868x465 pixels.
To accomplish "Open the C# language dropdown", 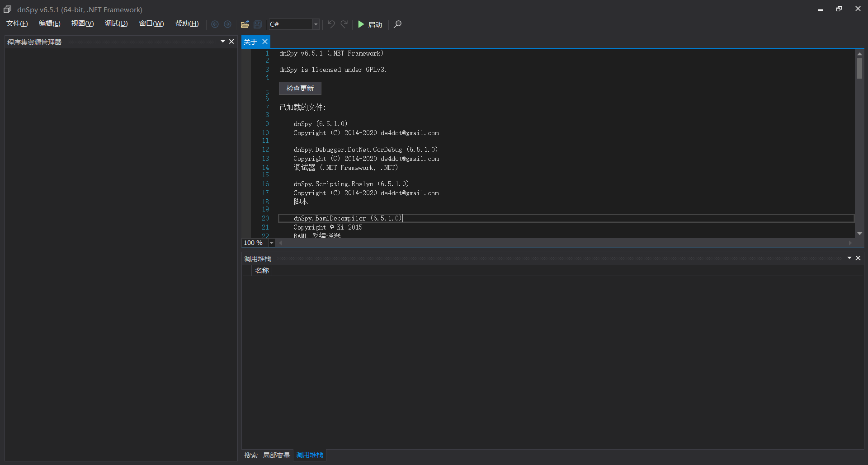I will coord(316,24).
